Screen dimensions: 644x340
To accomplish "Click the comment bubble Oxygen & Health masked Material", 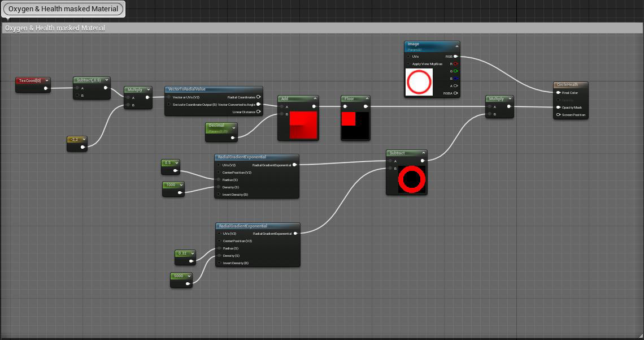I will tap(63, 9).
